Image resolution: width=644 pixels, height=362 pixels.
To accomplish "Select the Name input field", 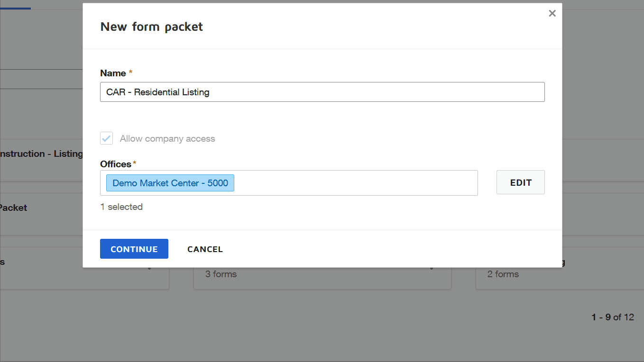I will point(322,92).
